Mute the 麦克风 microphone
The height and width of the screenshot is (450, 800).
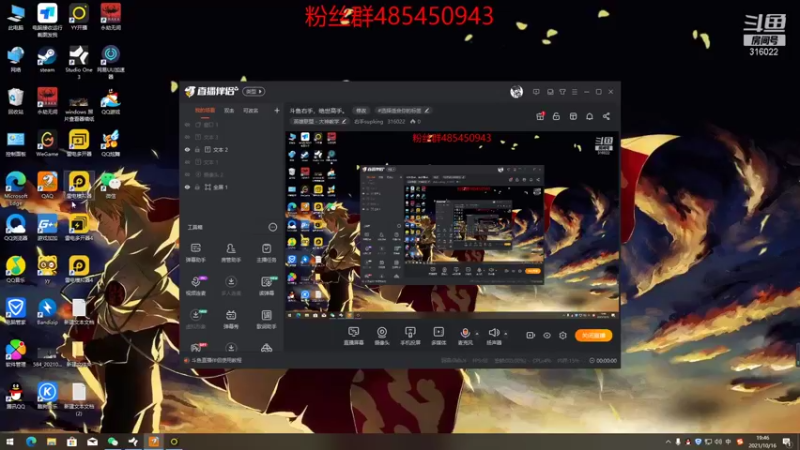(x=465, y=336)
